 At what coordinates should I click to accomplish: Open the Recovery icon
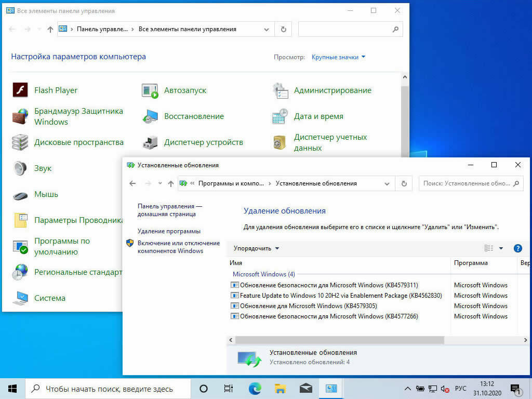150,116
